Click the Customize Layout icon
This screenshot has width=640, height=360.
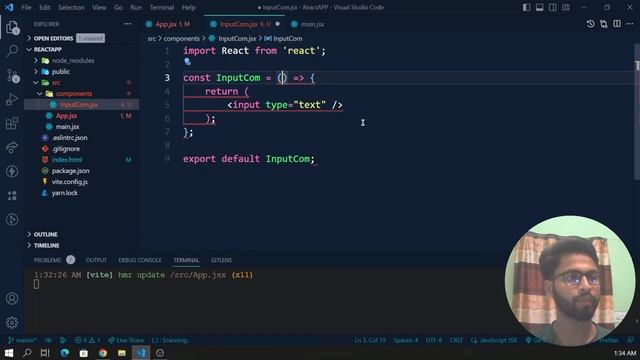(x=566, y=7)
